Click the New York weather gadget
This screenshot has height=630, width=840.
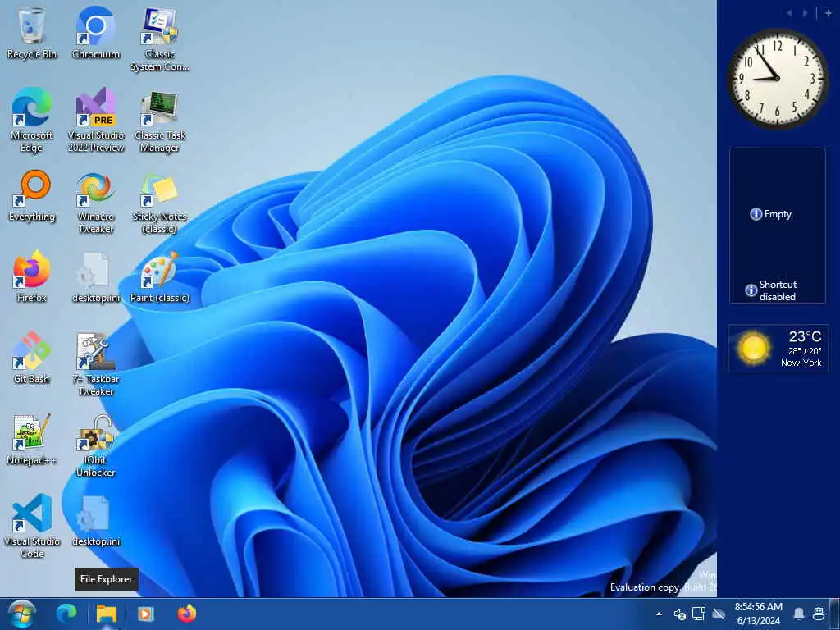778,349
